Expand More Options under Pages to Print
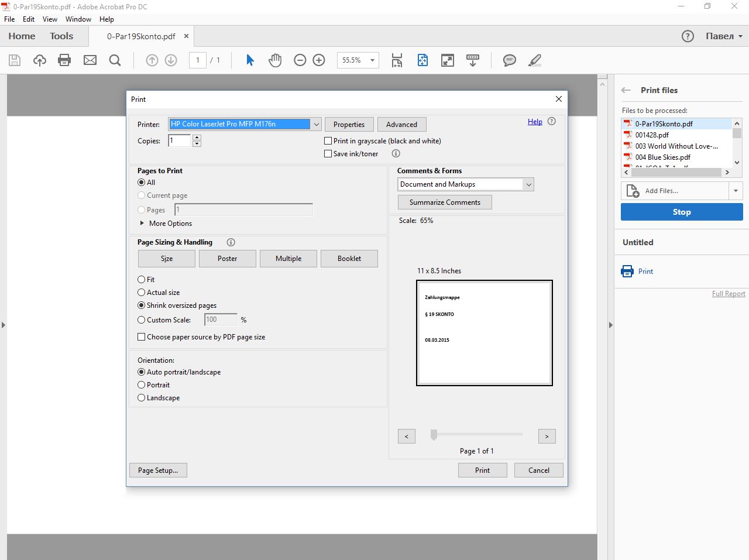Viewport: 749px width, 560px height. pyautogui.click(x=142, y=224)
